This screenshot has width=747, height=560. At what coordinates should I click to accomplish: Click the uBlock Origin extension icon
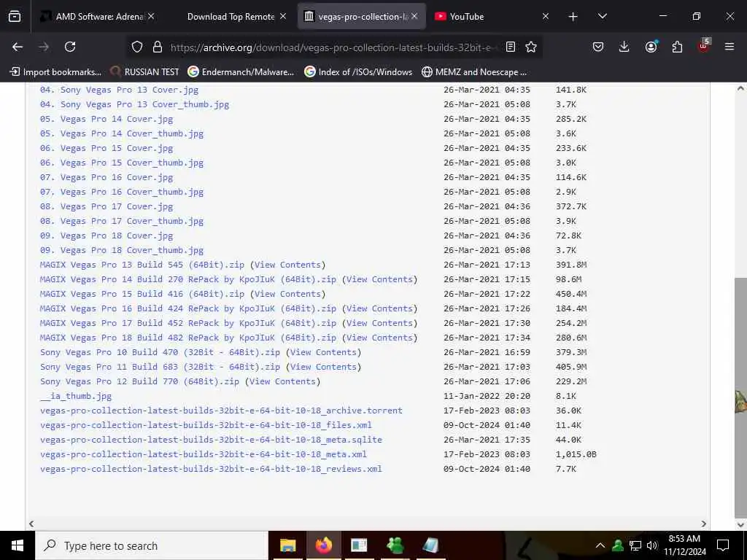[704, 46]
